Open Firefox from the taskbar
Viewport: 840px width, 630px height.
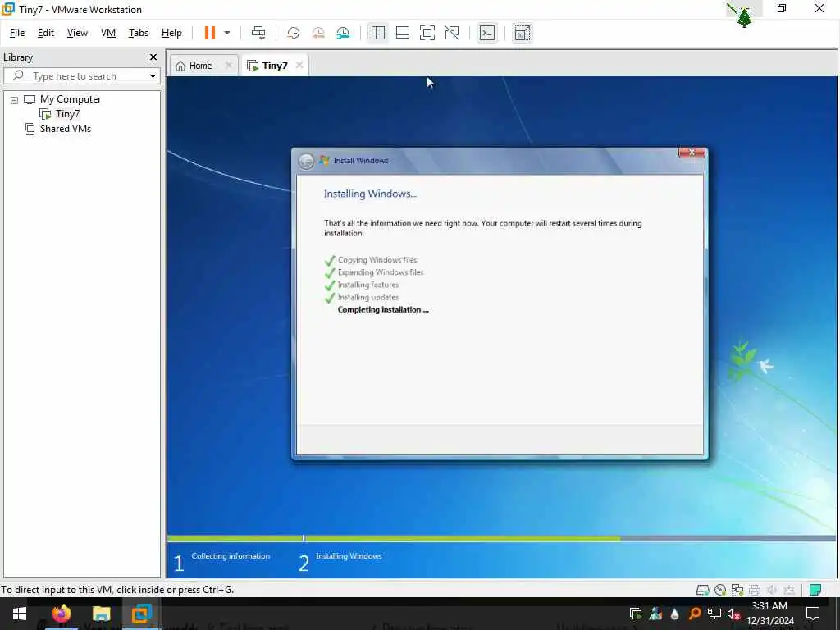(61, 614)
